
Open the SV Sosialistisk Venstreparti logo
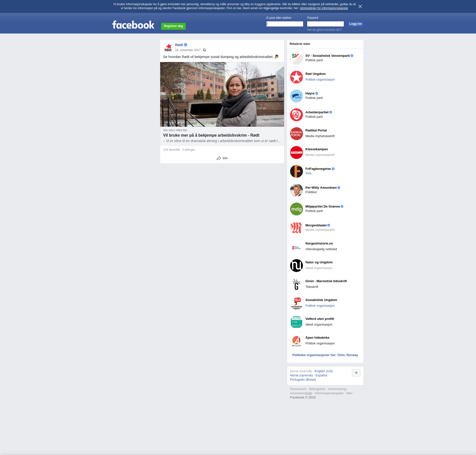pyautogui.click(x=297, y=58)
